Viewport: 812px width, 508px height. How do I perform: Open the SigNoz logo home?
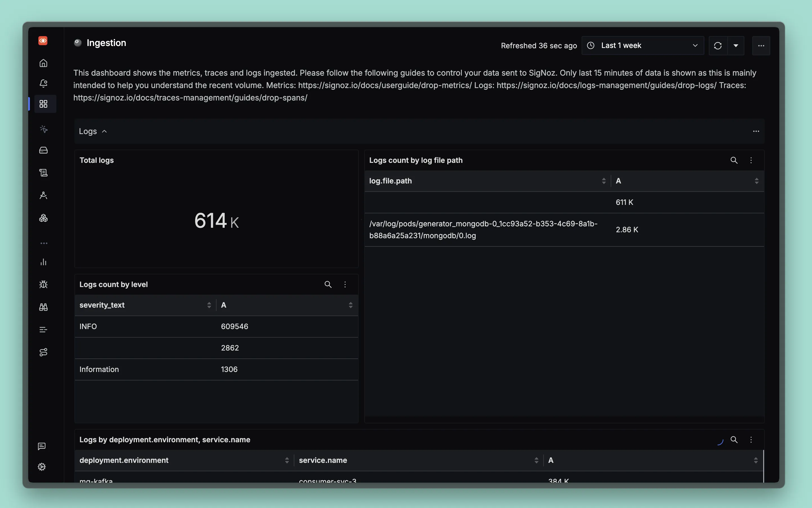[x=43, y=41]
